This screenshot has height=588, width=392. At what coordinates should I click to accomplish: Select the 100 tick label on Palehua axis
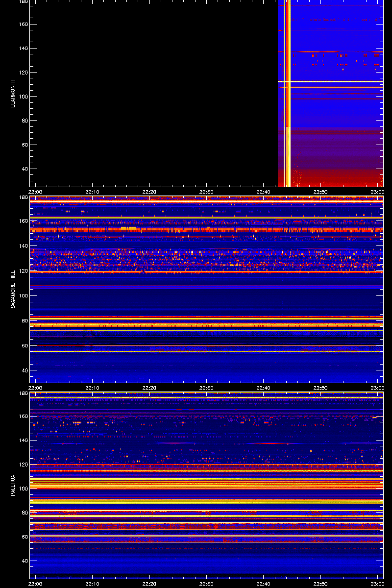[x=24, y=489]
